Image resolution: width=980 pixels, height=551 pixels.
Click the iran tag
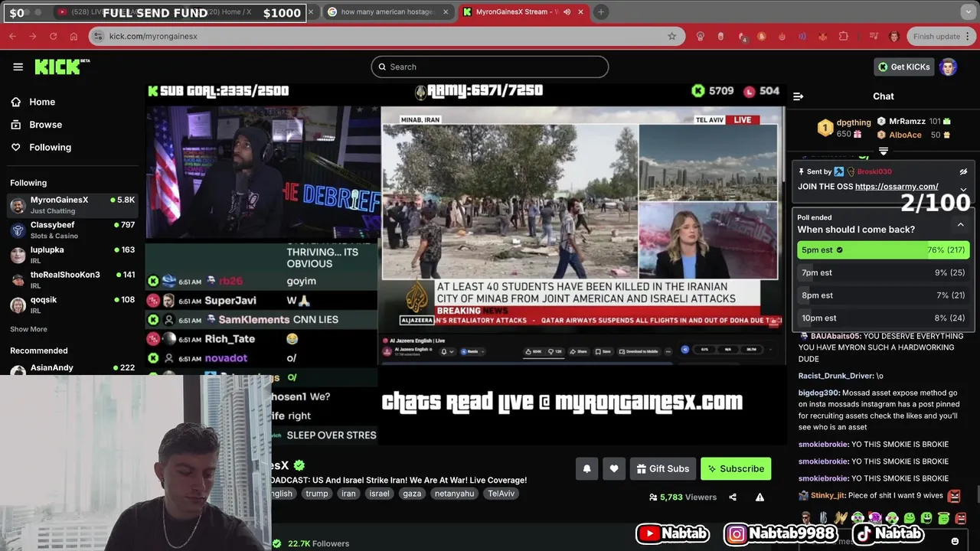click(x=348, y=494)
